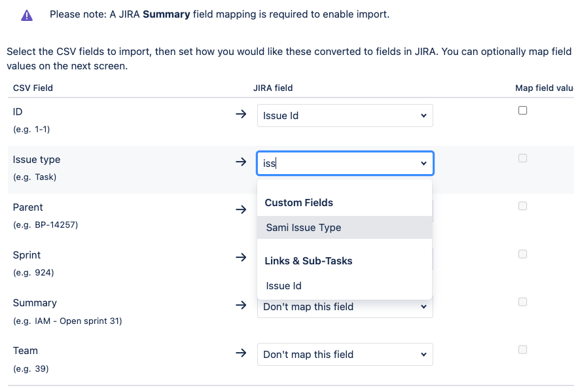This screenshot has height=392, width=574.
Task: Click the arrow icon in Summary row
Action: tap(241, 305)
